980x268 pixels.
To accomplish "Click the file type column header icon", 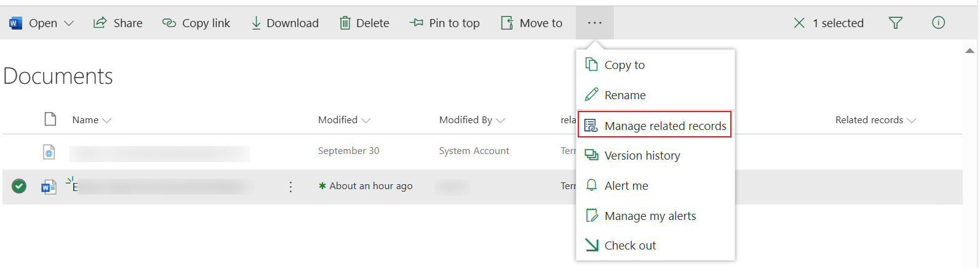I will 50,119.
